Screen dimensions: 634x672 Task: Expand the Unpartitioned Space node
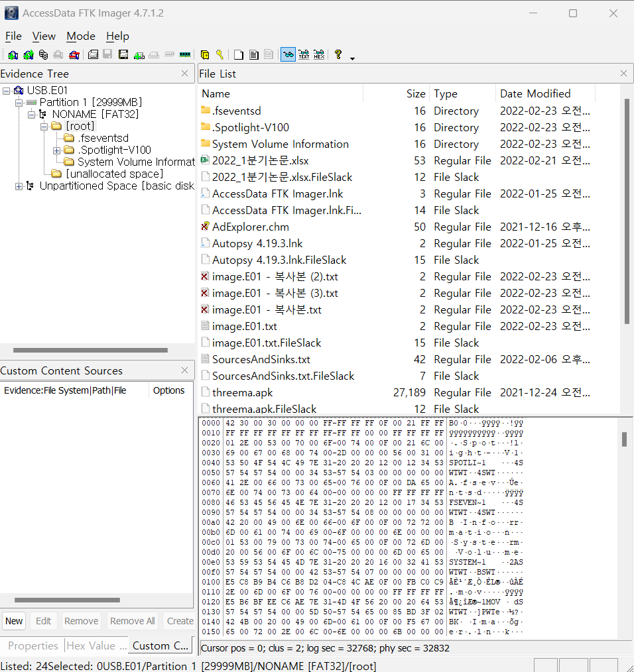19,186
